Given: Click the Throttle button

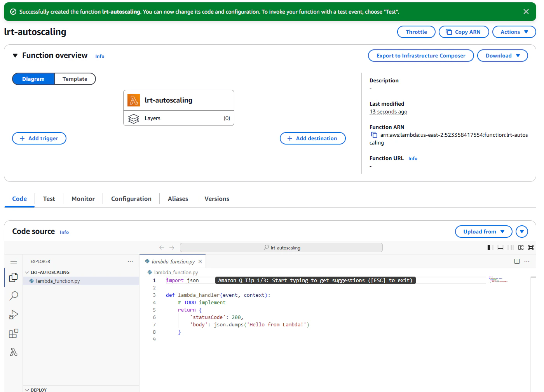Looking at the screenshot, I should pos(416,32).
